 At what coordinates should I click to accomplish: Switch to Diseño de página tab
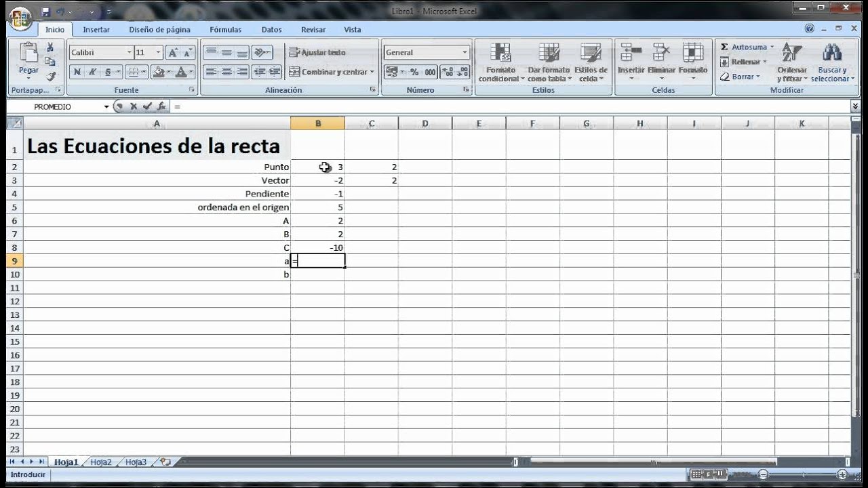coord(159,29)
